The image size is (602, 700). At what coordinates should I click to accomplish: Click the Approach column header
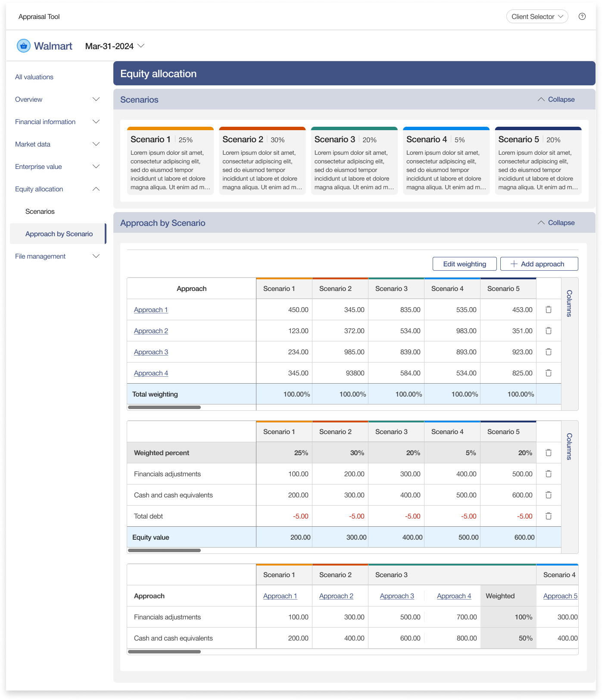click(192, 288)
